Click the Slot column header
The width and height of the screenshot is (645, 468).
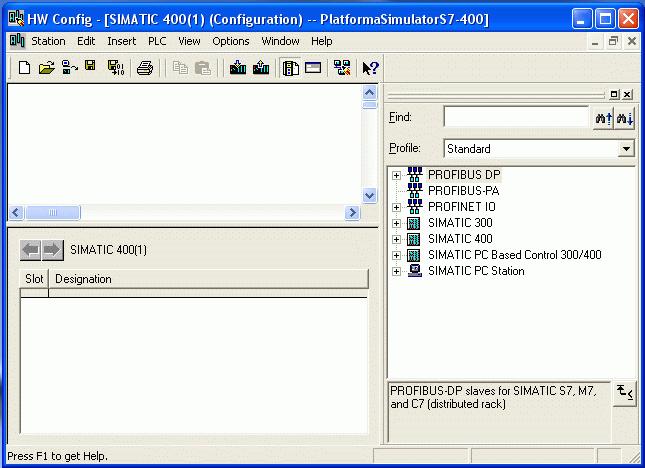34,279
